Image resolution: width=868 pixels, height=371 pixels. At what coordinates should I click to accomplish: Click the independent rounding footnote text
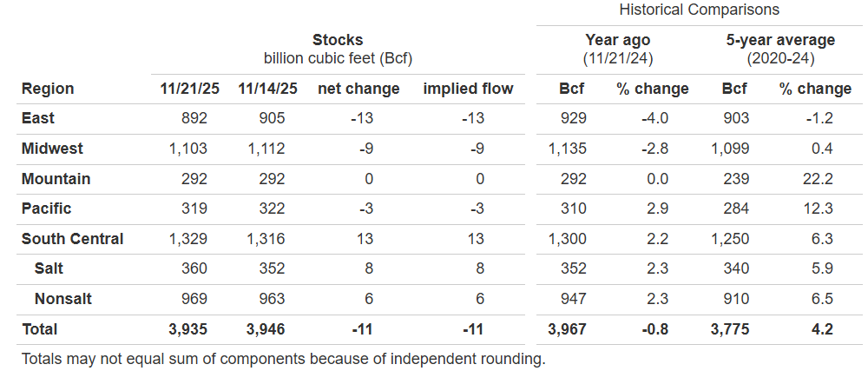pyautogui.click(x=283, y=358)
